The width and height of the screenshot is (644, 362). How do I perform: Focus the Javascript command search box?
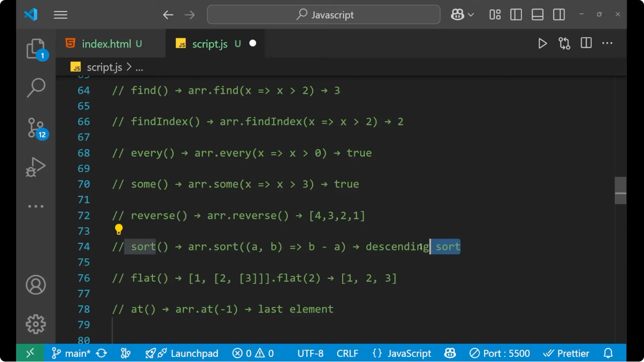tap(323, 14)
